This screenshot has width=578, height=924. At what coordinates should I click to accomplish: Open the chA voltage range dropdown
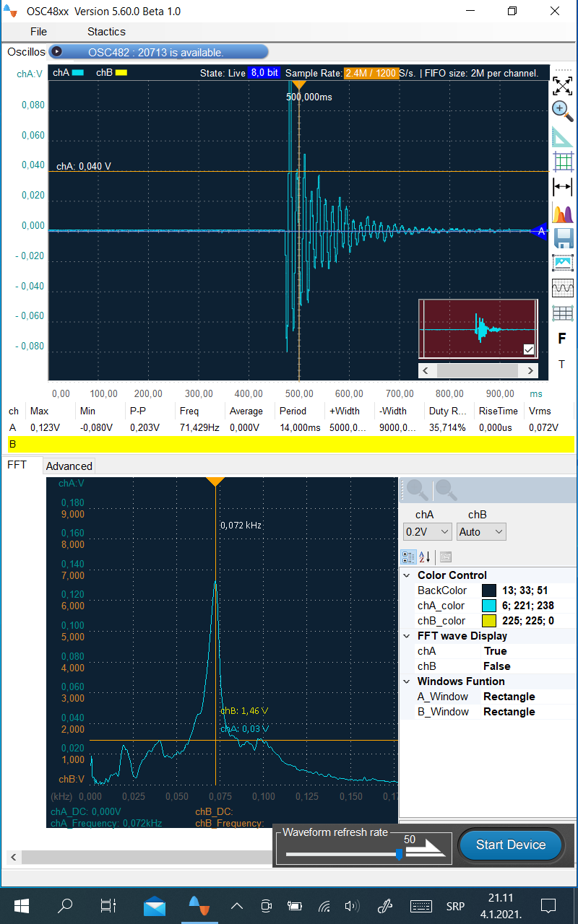(x=427, y=532)
